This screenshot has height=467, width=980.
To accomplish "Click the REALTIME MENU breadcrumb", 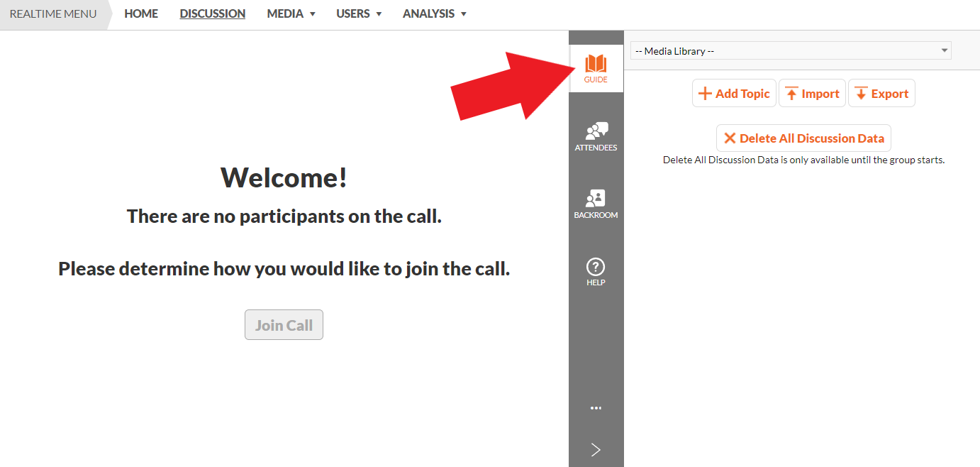I will (53, 13).
